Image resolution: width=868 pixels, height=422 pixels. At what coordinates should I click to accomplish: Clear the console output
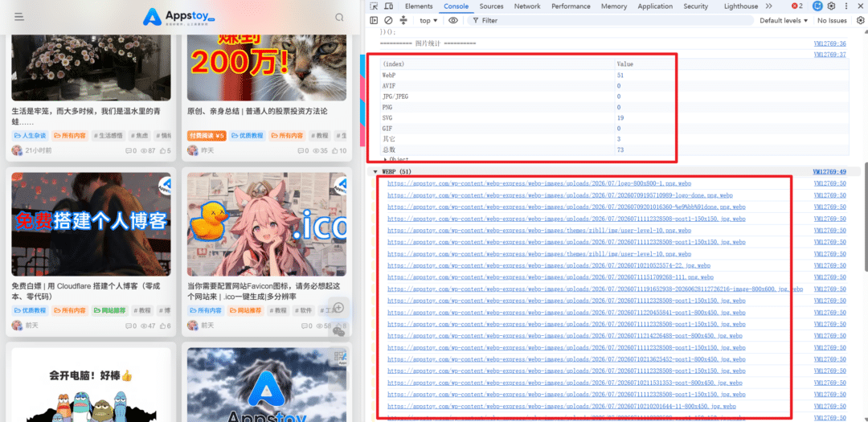[389, 20]
